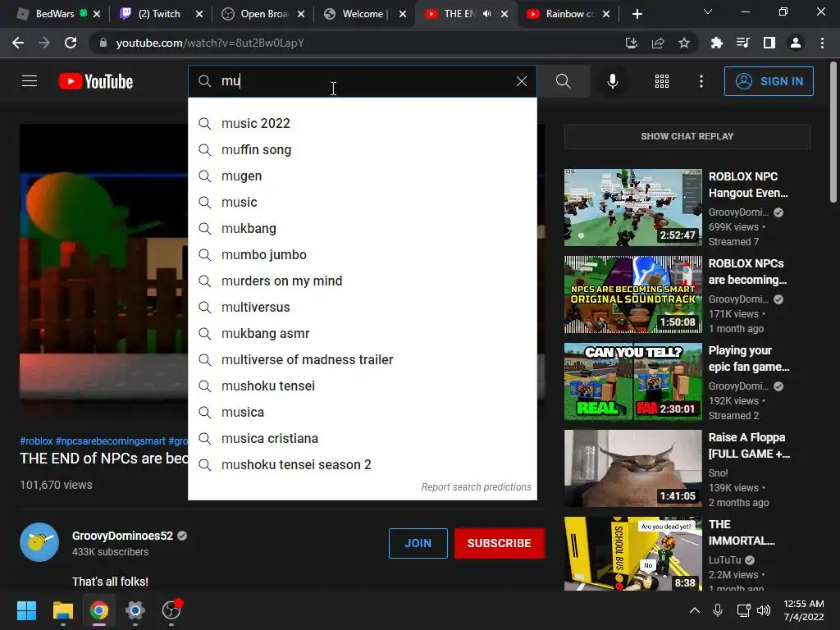
Task: Open File Explorer from taskbar
Action: 62,610
